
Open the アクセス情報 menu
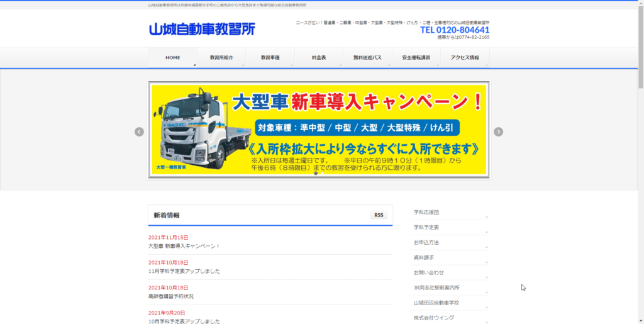coord(465,57)
